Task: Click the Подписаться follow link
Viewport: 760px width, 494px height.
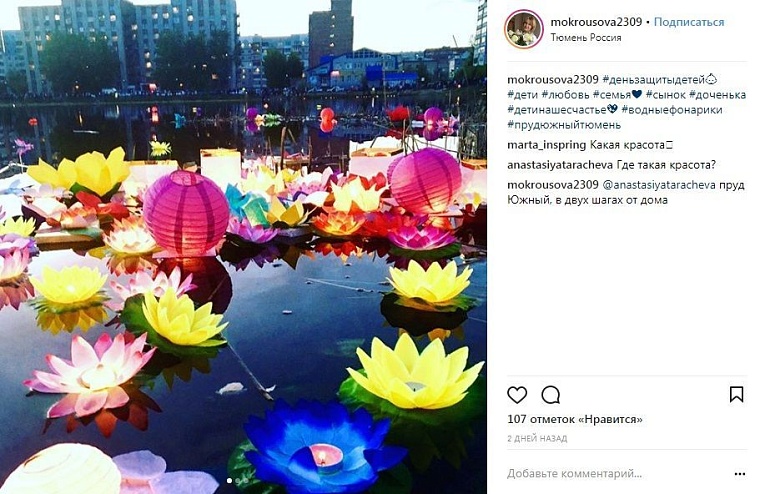Action: tap(689, 22)
